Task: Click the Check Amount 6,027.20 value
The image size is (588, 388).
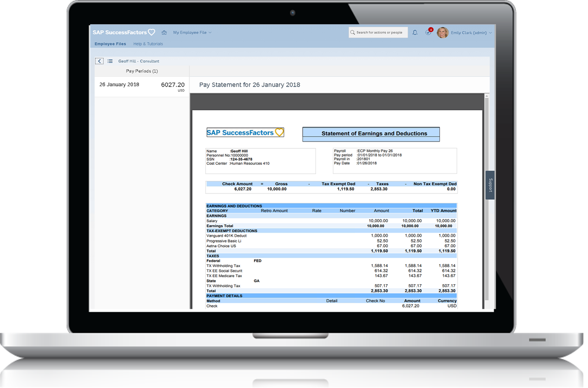Action: 243,189
